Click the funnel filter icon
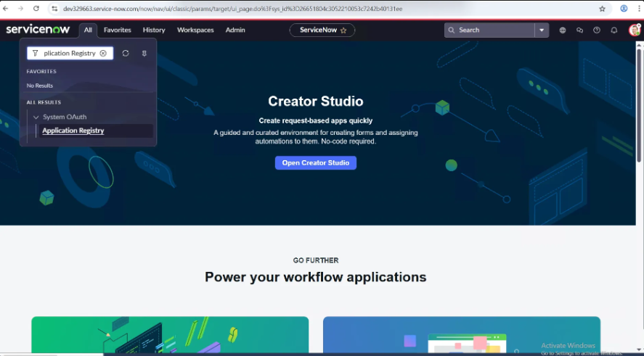 [x=36, y=53]
